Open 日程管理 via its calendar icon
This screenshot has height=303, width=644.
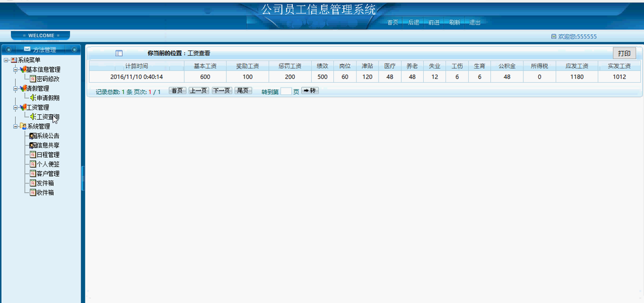[33, 155]
